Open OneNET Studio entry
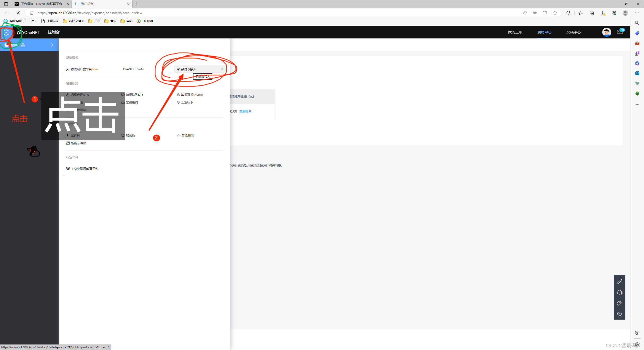644x350 pixels. (133, 69)
